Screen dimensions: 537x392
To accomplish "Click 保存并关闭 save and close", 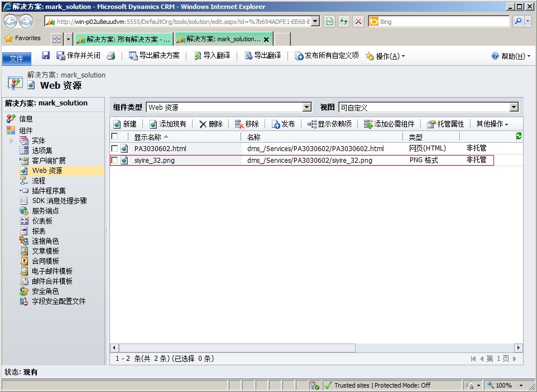I will pos(78,55).
